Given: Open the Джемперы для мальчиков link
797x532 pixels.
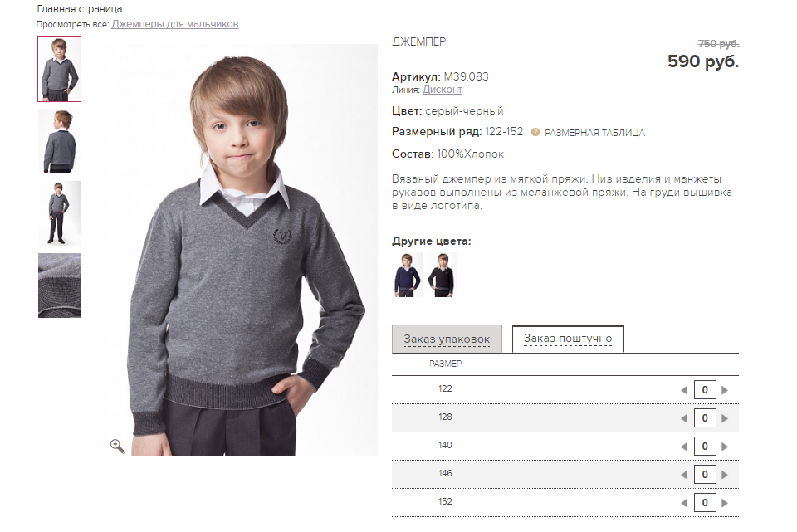Looking at the screenshot, I should pos(175,24).
